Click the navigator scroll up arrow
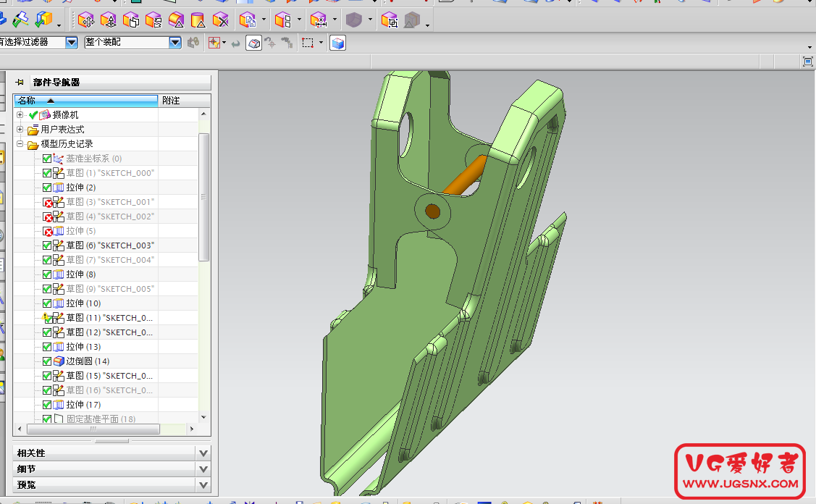The image size is (816, 504). point(203,114)
